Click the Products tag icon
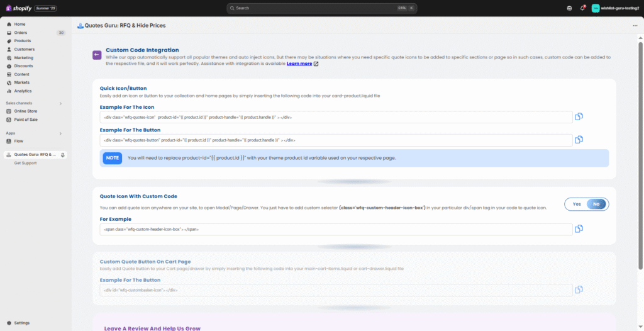Image resolution: width=644 pixels, height=331 pixels. pyautogui.click(x=9, y=41)
